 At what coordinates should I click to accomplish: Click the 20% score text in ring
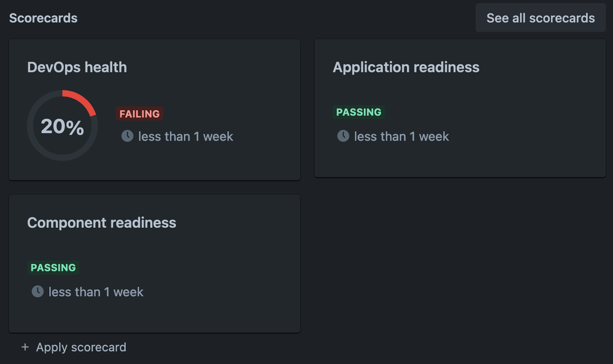62,126
